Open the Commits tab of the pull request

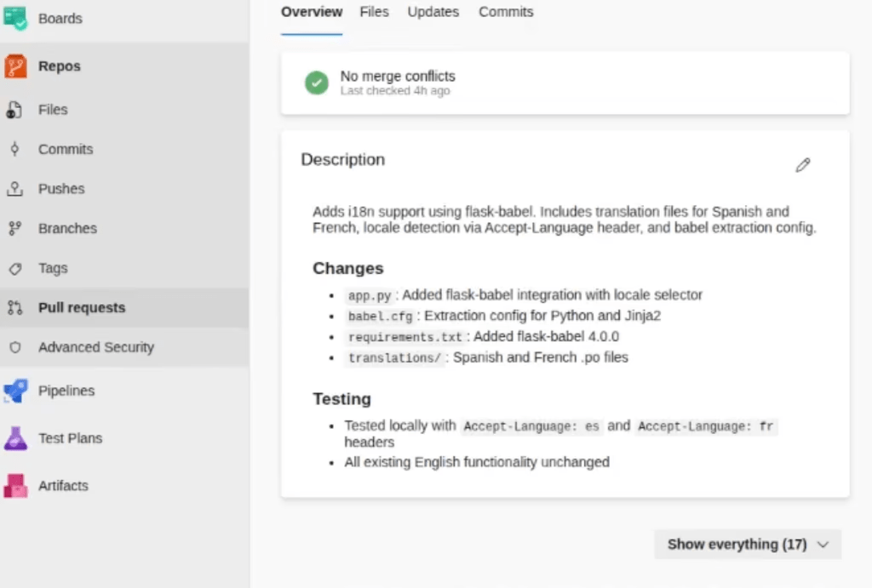click(x=506, y=12)
